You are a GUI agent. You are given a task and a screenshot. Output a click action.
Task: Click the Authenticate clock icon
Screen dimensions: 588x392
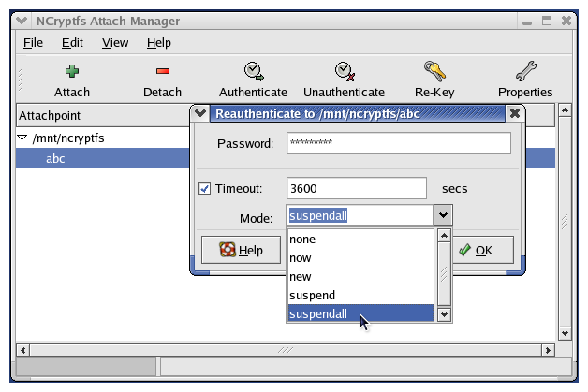[254, 71]
